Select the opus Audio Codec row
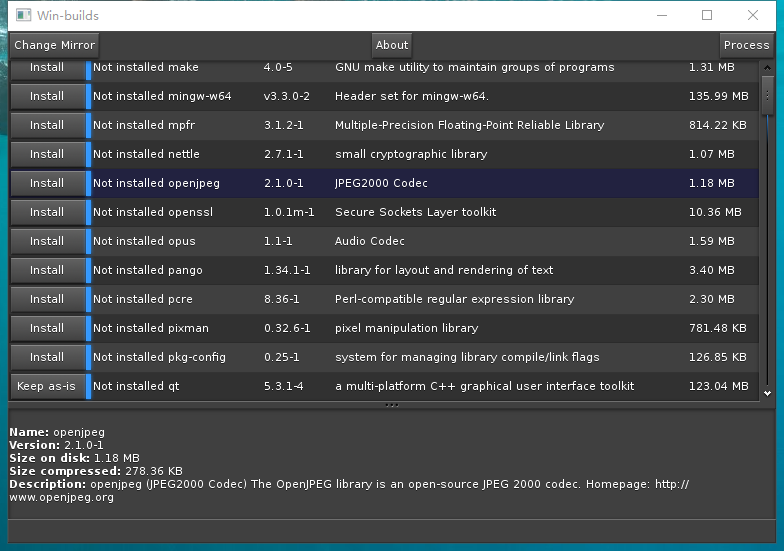 pyautogui.click(x=400, y=242)
